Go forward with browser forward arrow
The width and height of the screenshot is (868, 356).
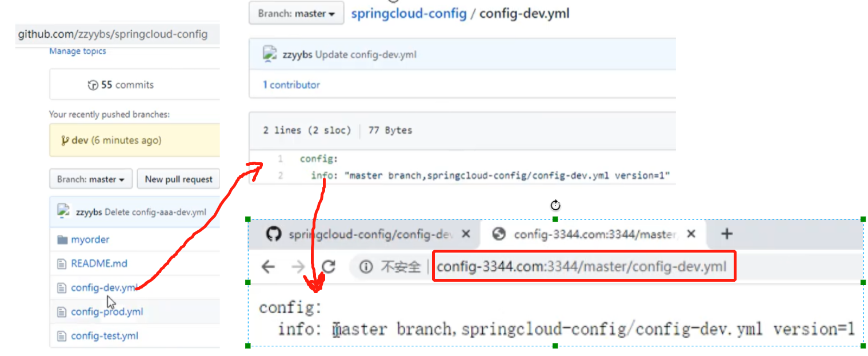pyautogui.click(x=298, y=266)
